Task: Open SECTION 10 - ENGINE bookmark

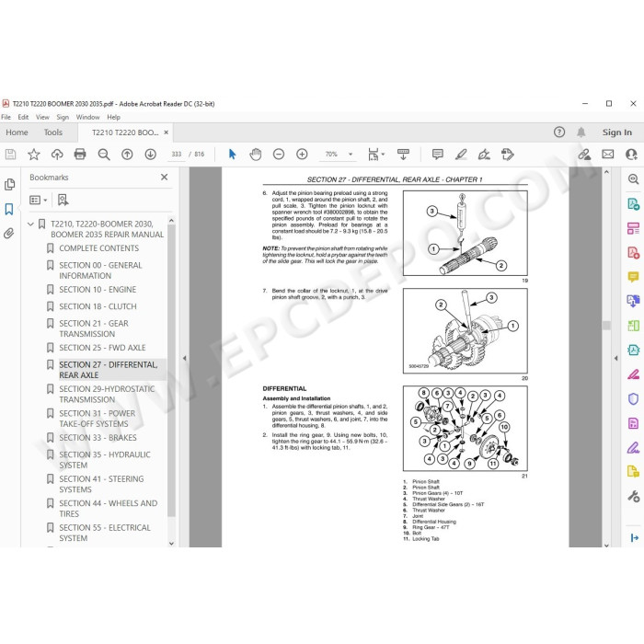Action: pos(98,290)
